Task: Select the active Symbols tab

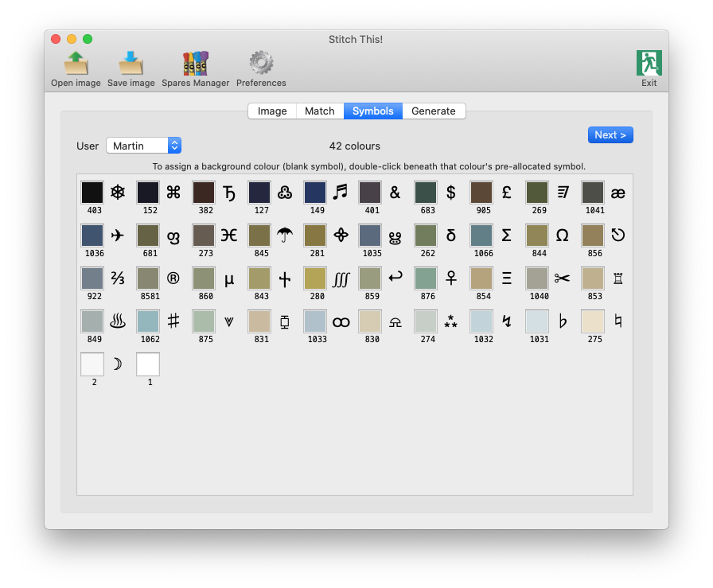Action: (373, 111)
